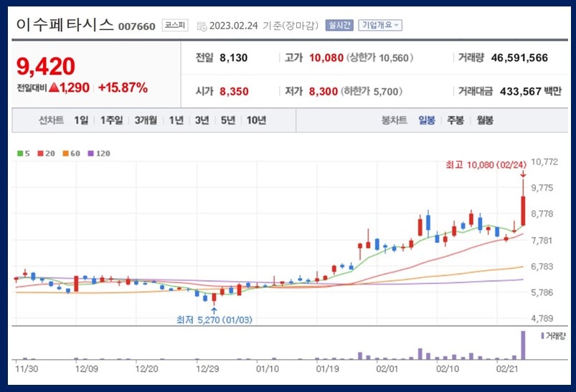Click the 거래량 volume legend marker
Viewport: 576px width, 392px height.
(x=542, y=335)
